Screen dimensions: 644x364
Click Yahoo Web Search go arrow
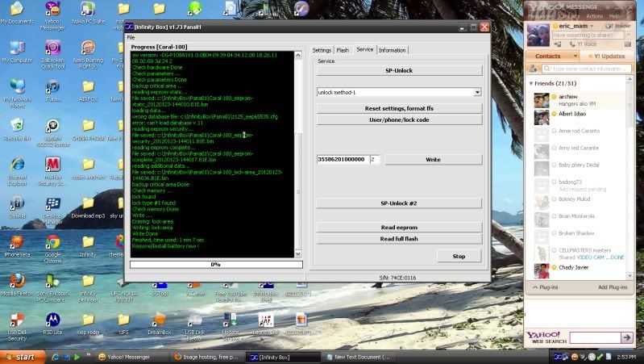pyautogui.click(x=627, y=337)
